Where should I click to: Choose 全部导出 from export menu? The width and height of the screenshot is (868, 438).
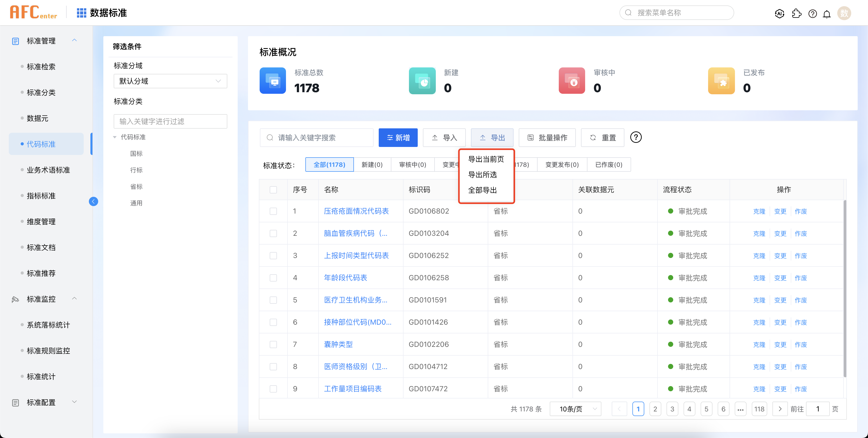click(x=483, y=190)
